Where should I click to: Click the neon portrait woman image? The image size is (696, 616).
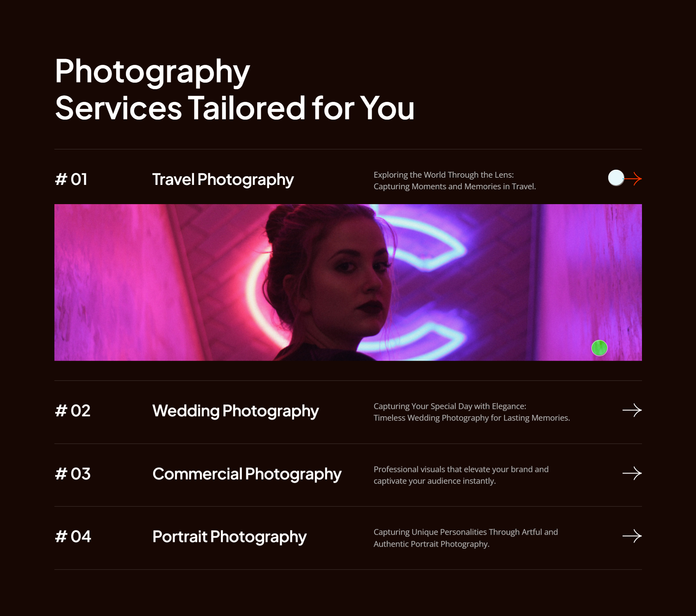348,282
